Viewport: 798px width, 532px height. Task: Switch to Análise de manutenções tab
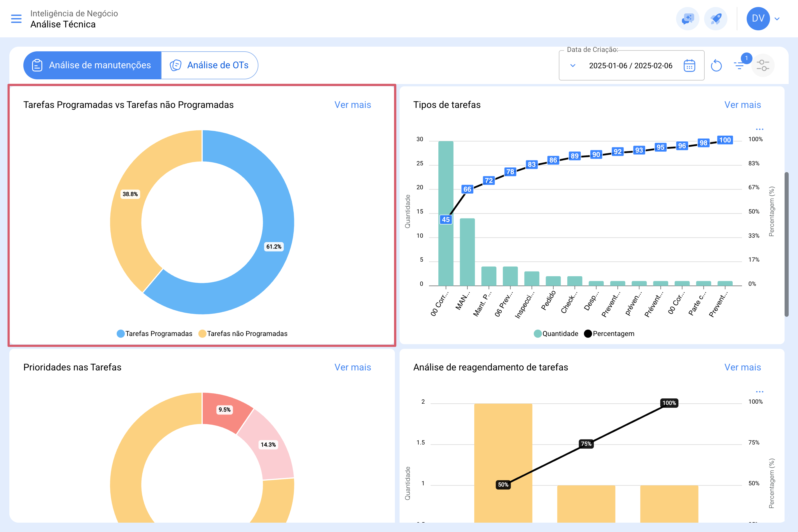click(x=92, y=65)
